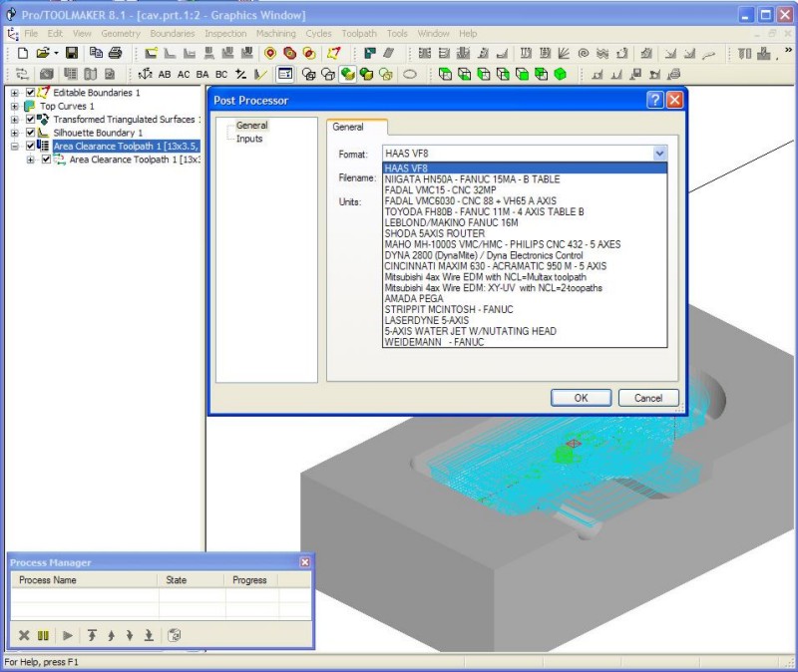Image resolution: width=798 pixels, height=672 pixels.
Task: Click the BC axis toolbar button
Action: (221, 74)
